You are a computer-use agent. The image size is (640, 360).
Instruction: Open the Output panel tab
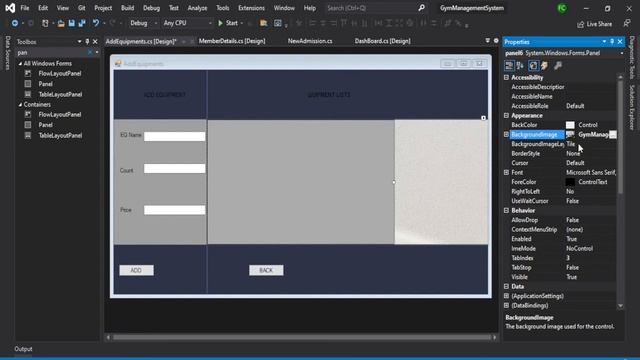[x=23, y=349]
